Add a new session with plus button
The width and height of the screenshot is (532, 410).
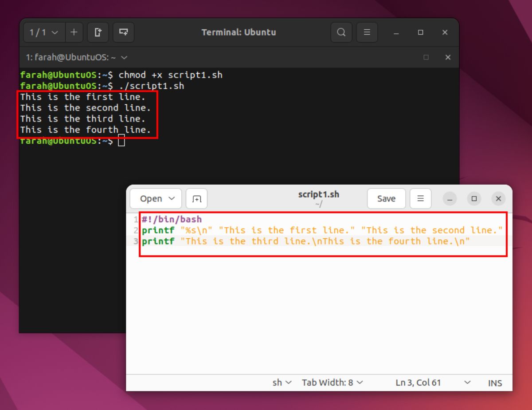pyautogui.click(x=74, y=32)
